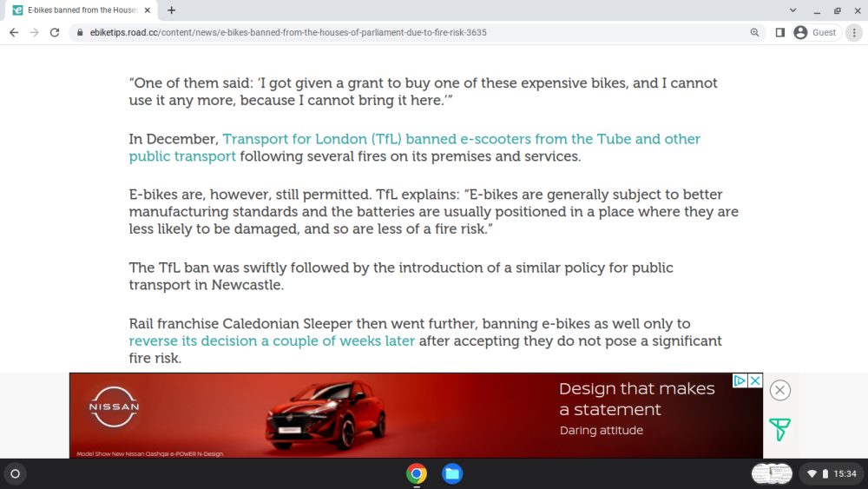Viewport: 868px width, 489px height.
Task: Select the E-bikes banned from the Houses tab
Action: click(82, 10)
